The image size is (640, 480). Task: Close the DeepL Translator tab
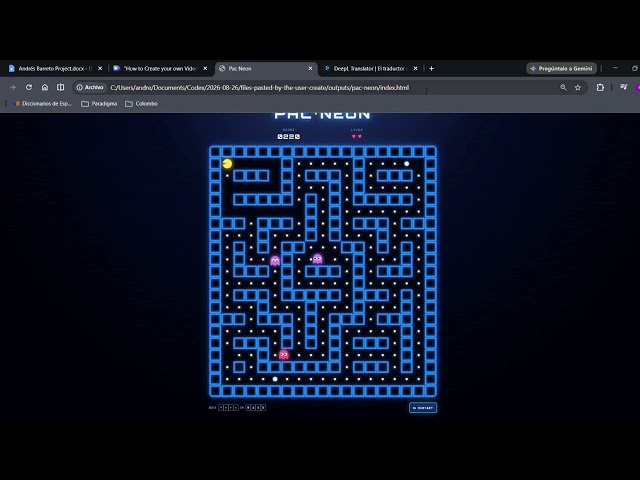click(x=416, y=69)
